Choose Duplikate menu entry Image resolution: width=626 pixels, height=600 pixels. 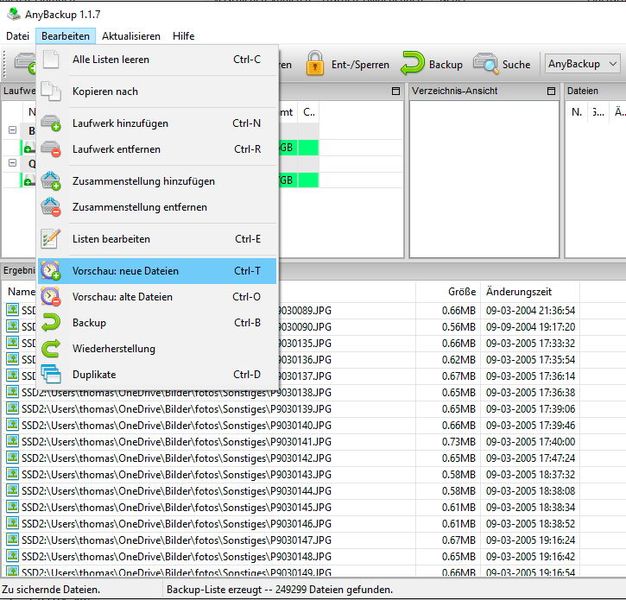pyautogui.click(x=157, y=374)
